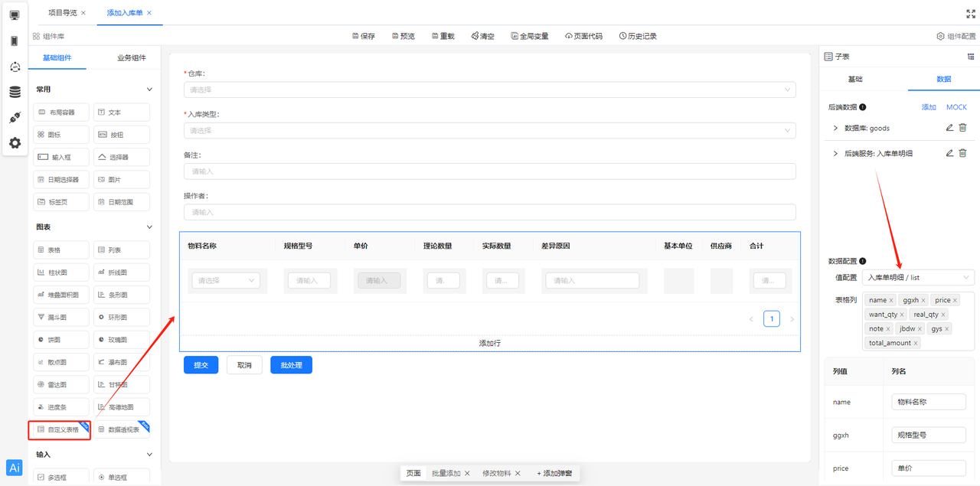The height and width of the screenshot is (486, 980).
Task: Click the MOCK link in the data panel
Action: pyautogui.click(x=956, y=106)
